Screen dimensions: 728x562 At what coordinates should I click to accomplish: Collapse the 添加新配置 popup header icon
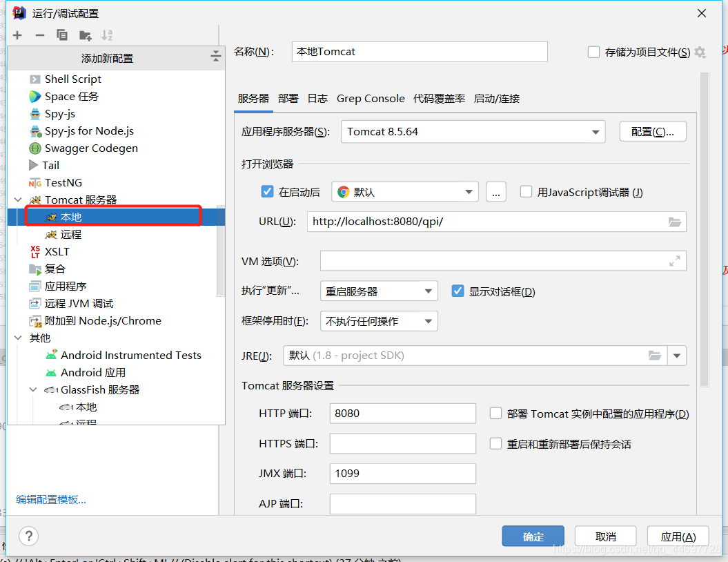click(x=216, y=56)
